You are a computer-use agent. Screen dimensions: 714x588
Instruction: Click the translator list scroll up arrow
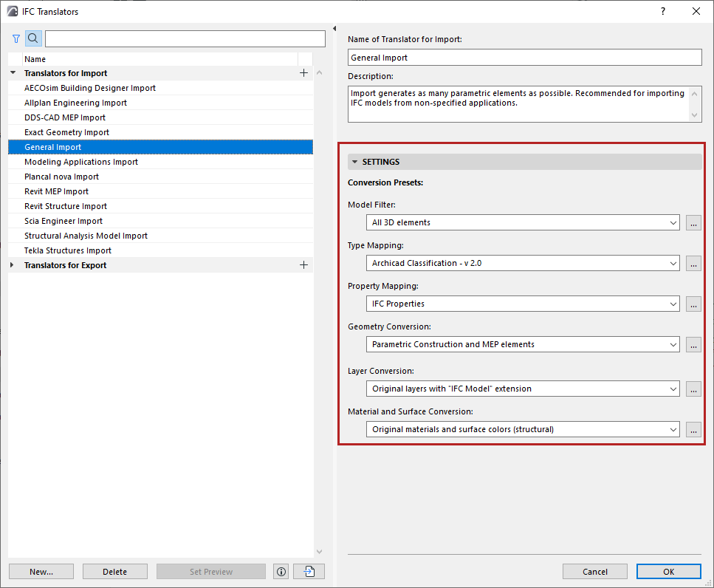click(319, 73)
